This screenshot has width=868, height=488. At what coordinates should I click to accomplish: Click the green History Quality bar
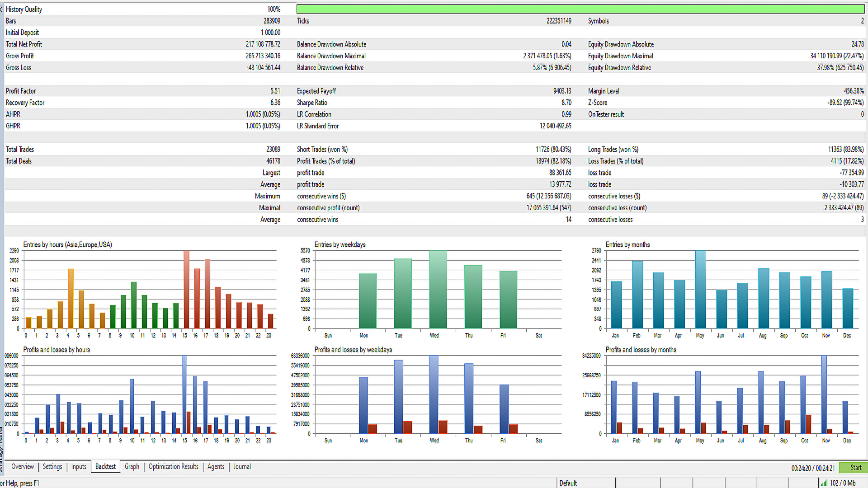click(580, 9)
